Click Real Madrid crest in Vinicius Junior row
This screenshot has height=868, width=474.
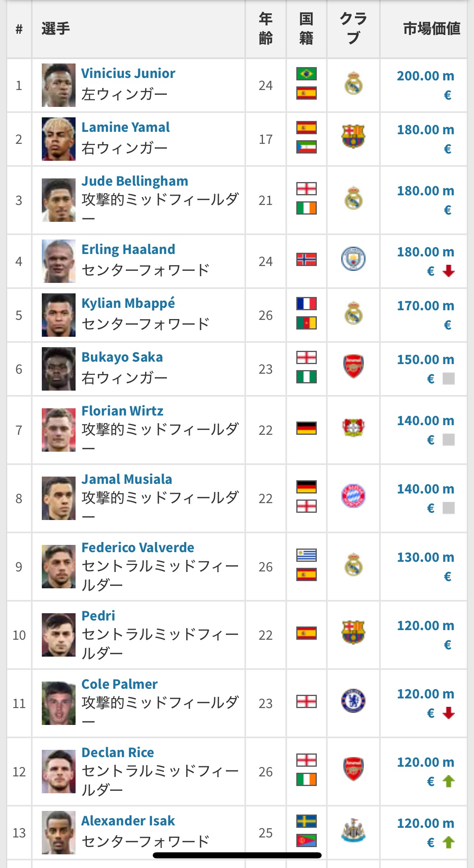pos(353,84)
